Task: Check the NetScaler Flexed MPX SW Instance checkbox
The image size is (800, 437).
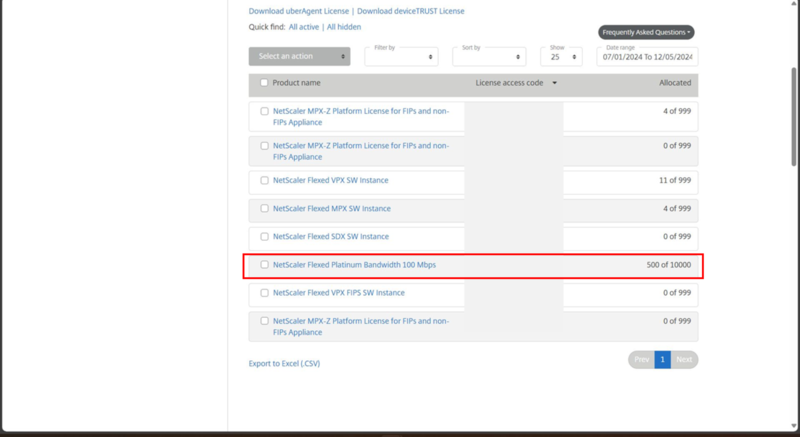Action: (x=264, y=209)
